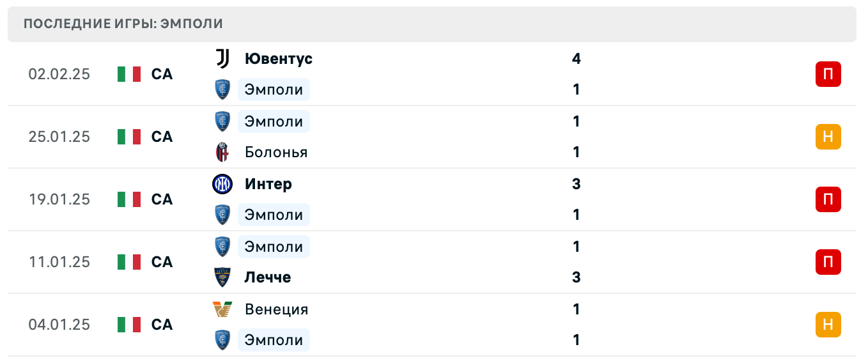Click Empoli crest in the Venezia match
Viewport: 868px width, 363px height.
click(x=222, y=340)
